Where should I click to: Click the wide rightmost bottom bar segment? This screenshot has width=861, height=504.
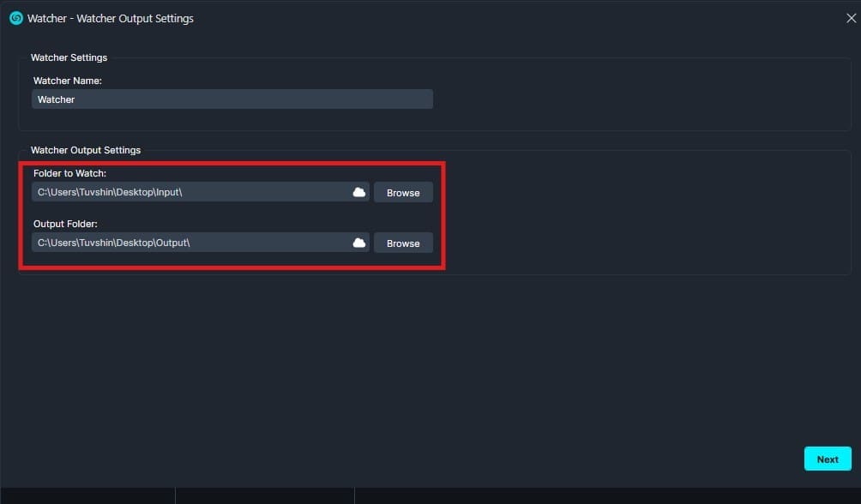click(x=607, y=495)
